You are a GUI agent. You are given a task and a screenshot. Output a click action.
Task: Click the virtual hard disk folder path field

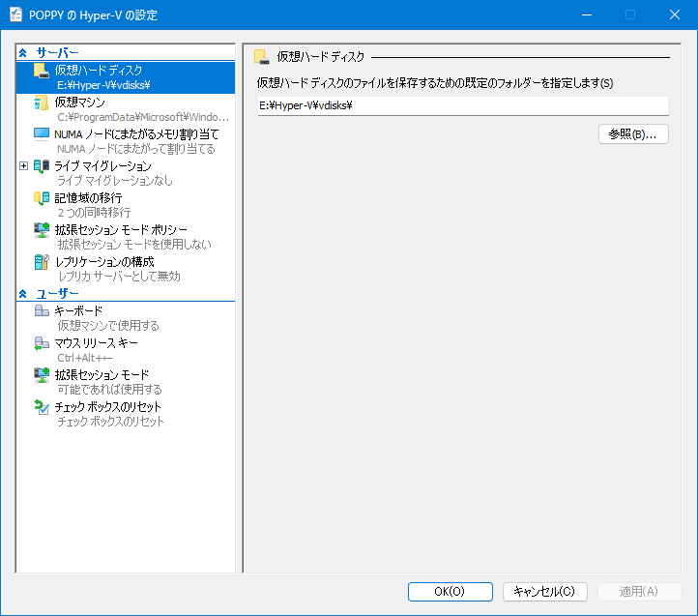462,105
